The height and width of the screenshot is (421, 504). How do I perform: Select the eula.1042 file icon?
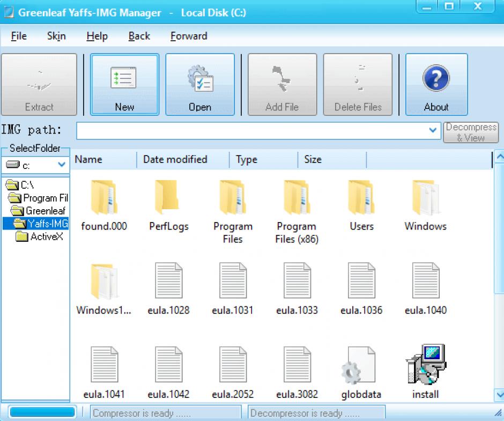(169, 364)
